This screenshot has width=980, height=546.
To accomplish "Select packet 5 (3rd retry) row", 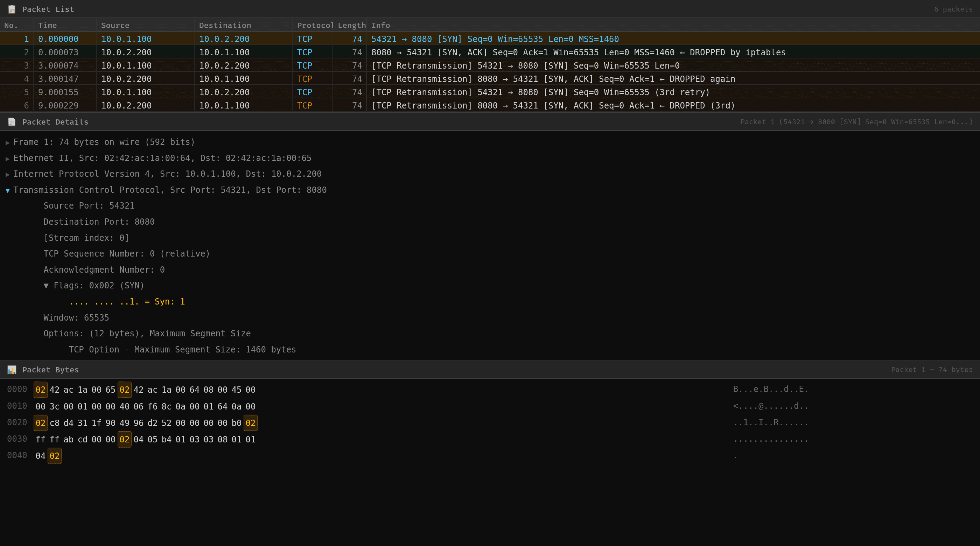I will [x=490, y=92].
